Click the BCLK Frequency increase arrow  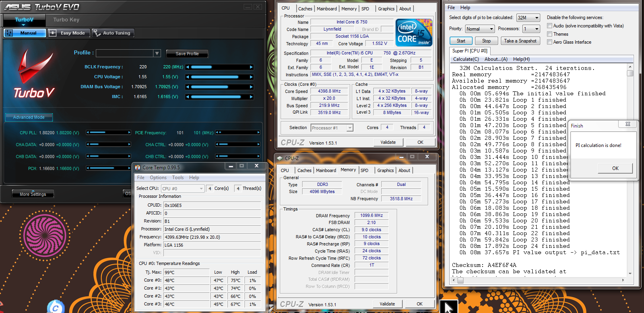[x=251, y=67]
